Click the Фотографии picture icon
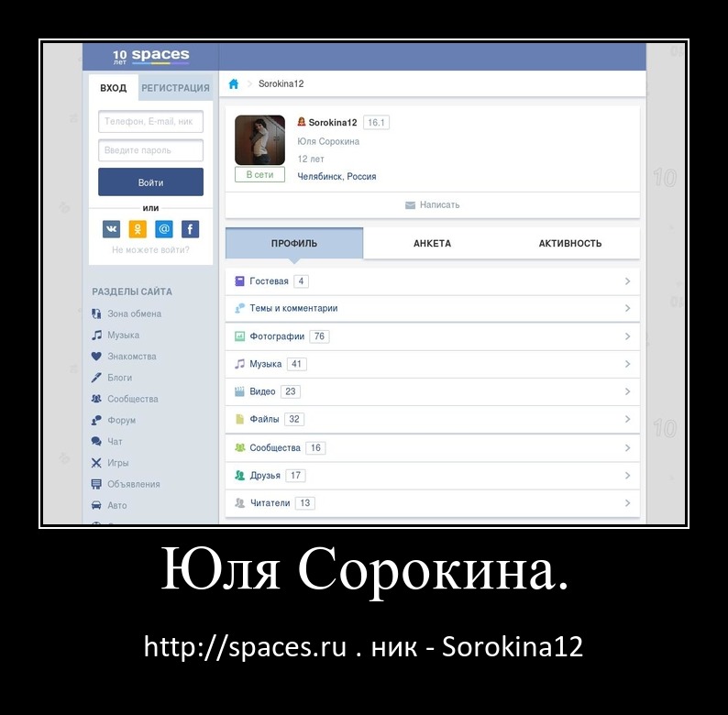This screenshot has height=715, width=728. [239, 336]
